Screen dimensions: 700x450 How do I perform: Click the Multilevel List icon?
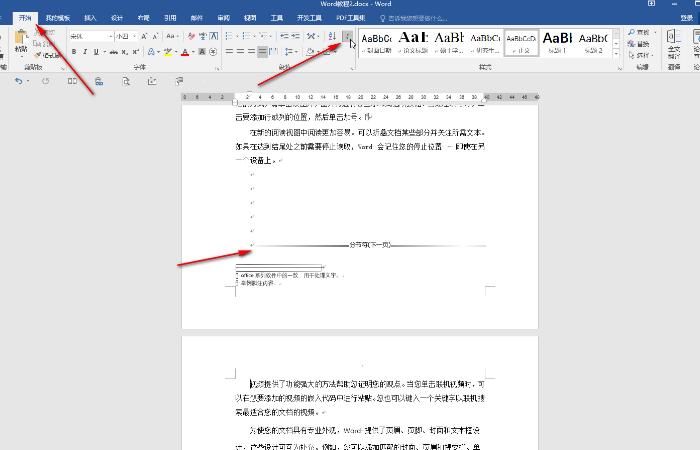pyautogui.click(x=263, y=36)
